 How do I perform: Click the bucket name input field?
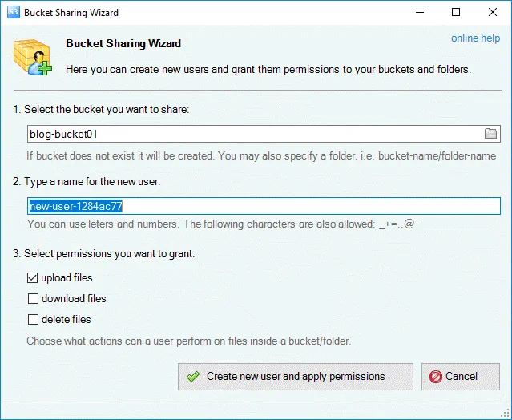(x=252, y=133)
